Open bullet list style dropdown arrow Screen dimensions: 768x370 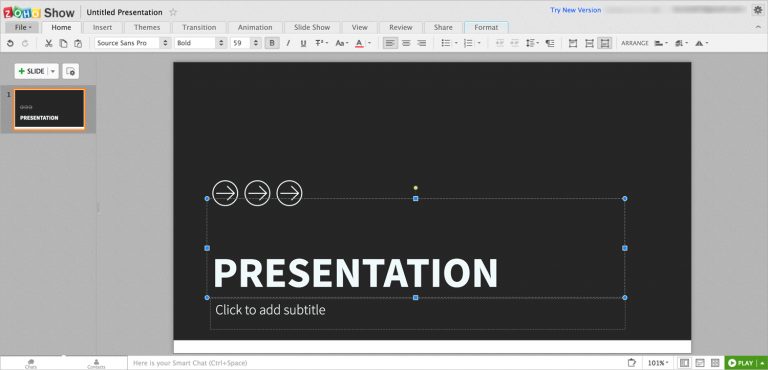click(x=456, y=43)
